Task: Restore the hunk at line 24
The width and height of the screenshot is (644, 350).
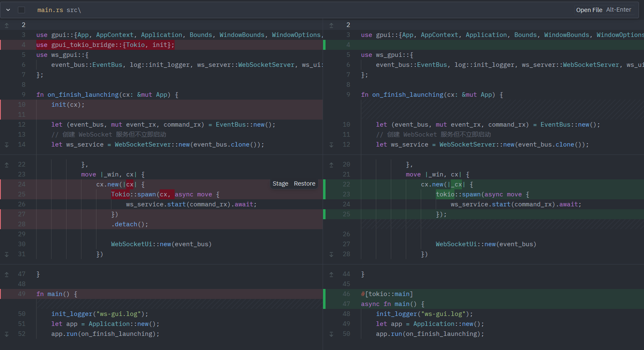Action: point(304,184)
